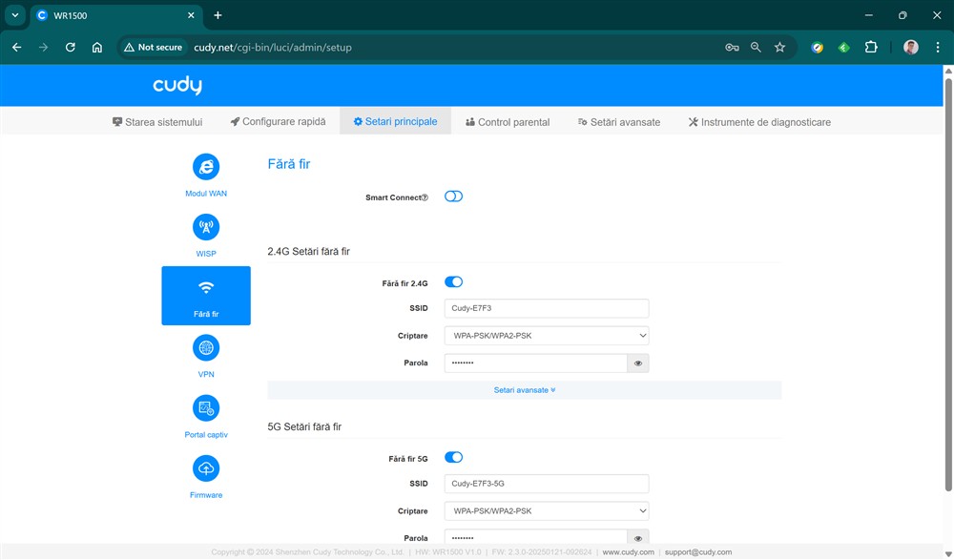This screenshot has width=954, height=560.
Task: Switch to the Starea sistemului tab
Action: [x=157, y=122]
